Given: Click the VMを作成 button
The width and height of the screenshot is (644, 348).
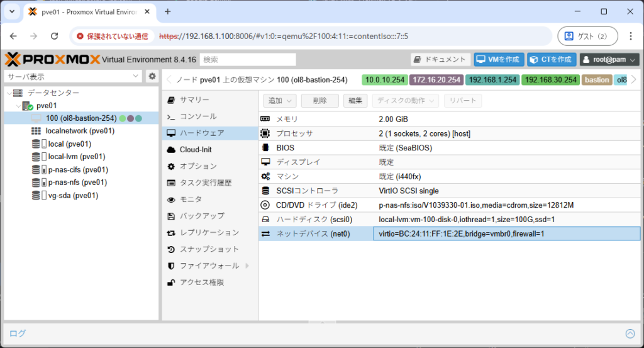Looking at the screenshot, I should 499,60.
